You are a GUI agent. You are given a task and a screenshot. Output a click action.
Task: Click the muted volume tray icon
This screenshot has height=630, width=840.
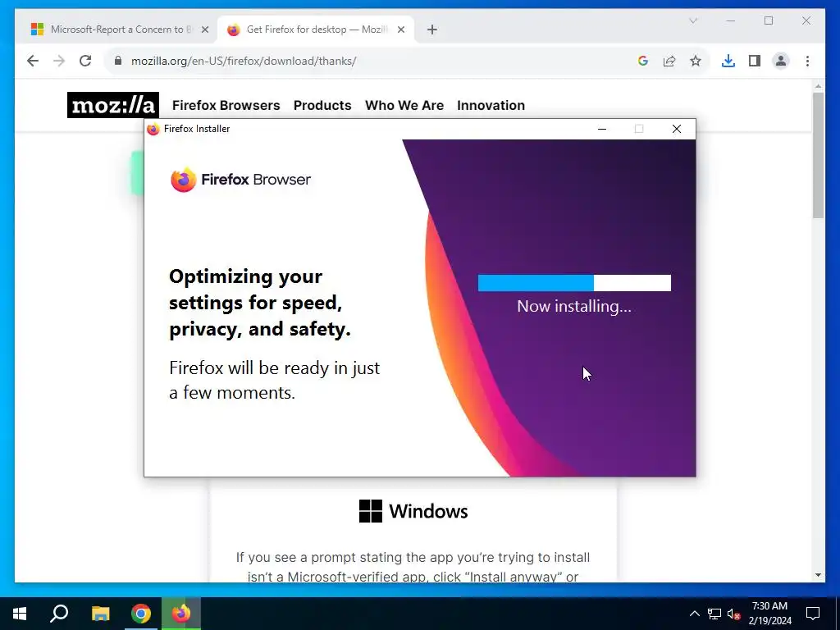click(734, 614)
